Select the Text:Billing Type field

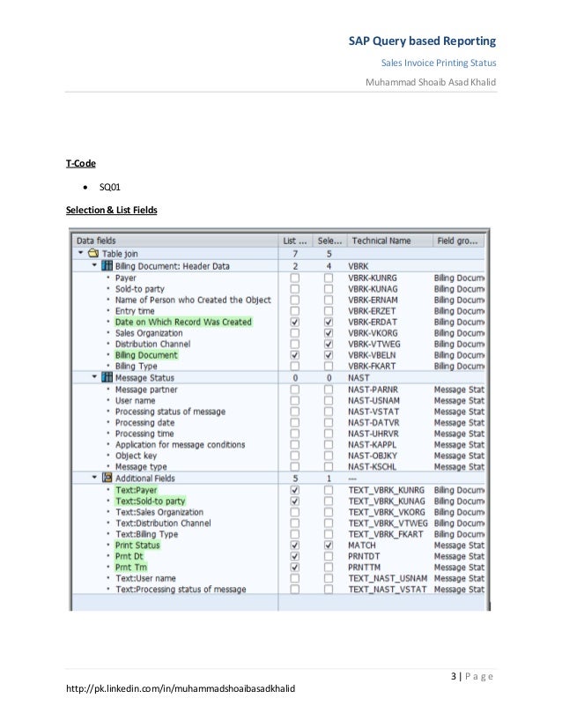click(146, 534)
